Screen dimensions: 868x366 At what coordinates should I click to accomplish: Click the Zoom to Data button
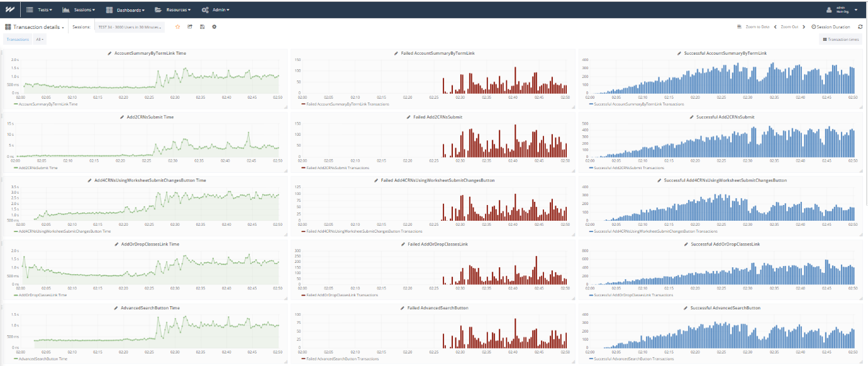tap(753, 27)
